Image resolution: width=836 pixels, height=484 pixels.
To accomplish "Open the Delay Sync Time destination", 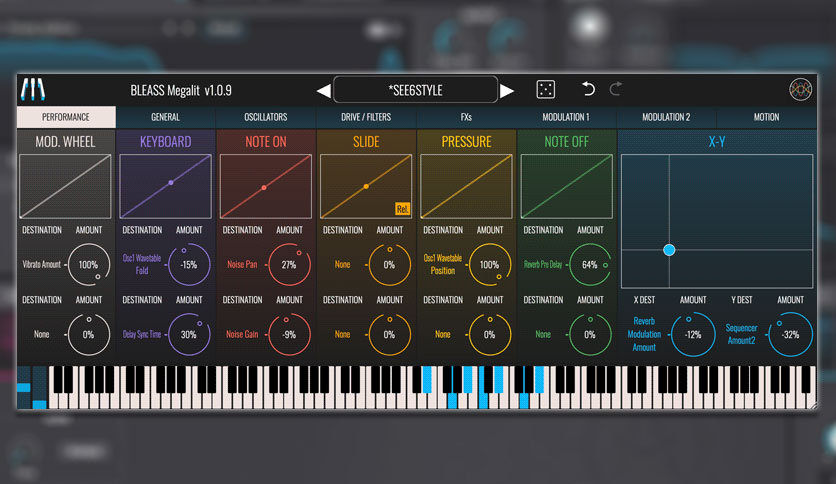I will point(142,334).
